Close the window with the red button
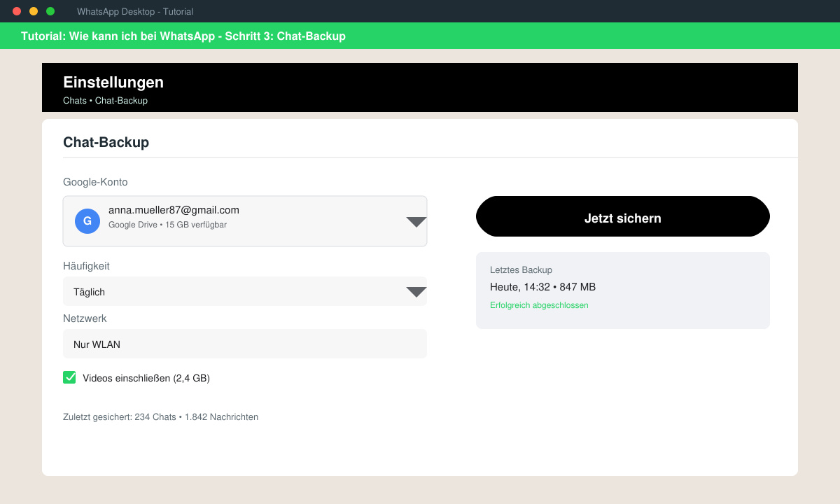 click(x=17, y=11)
